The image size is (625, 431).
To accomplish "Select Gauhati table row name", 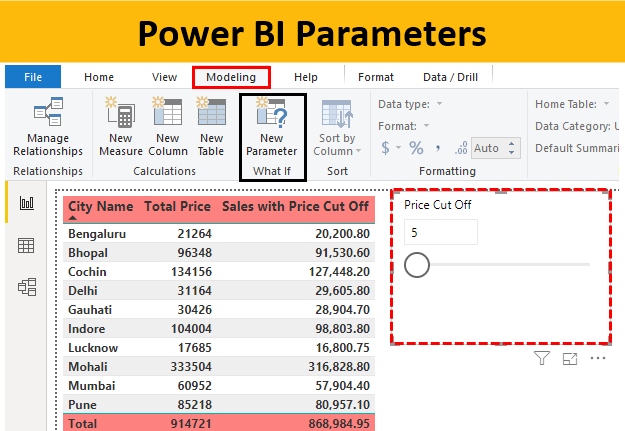I will [90, 310].
